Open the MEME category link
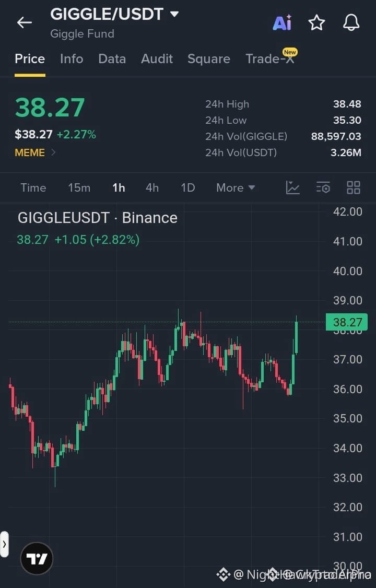This screenshot has height=588, width=376. click(x=35, y=152)
